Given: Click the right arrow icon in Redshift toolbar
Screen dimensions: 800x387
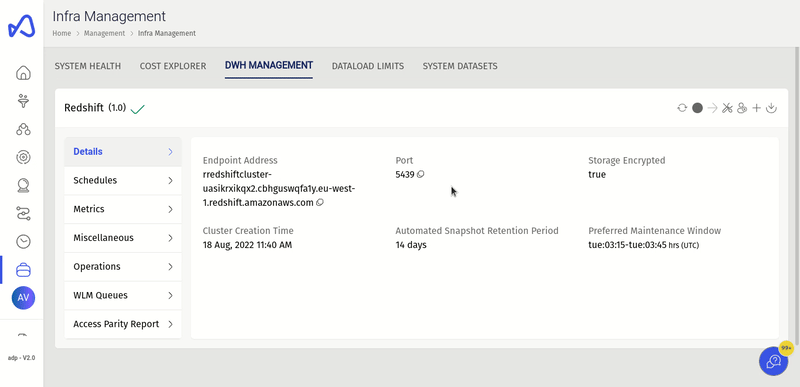Looking at the screenshot, I should (x=712, y=108).
